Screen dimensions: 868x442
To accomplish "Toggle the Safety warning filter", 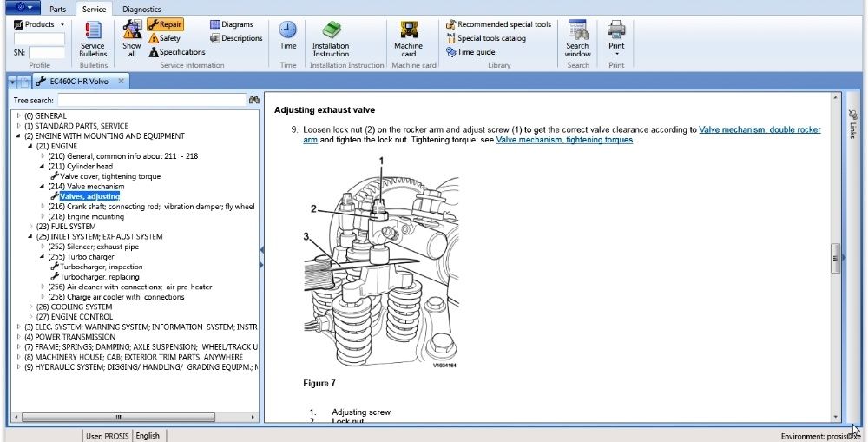I will (164, 38).
